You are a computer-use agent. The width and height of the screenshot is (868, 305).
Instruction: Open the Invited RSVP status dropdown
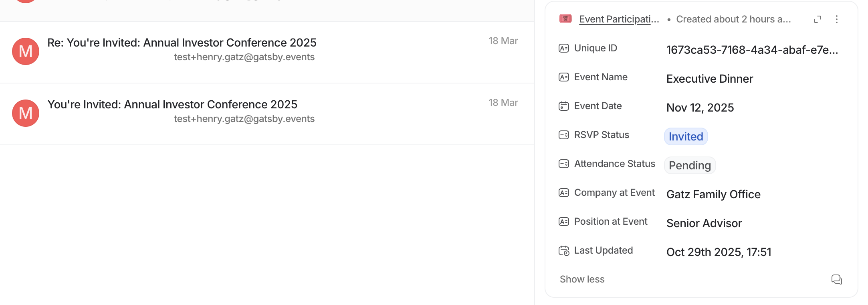pyautogui.click(x=686, y=136)
